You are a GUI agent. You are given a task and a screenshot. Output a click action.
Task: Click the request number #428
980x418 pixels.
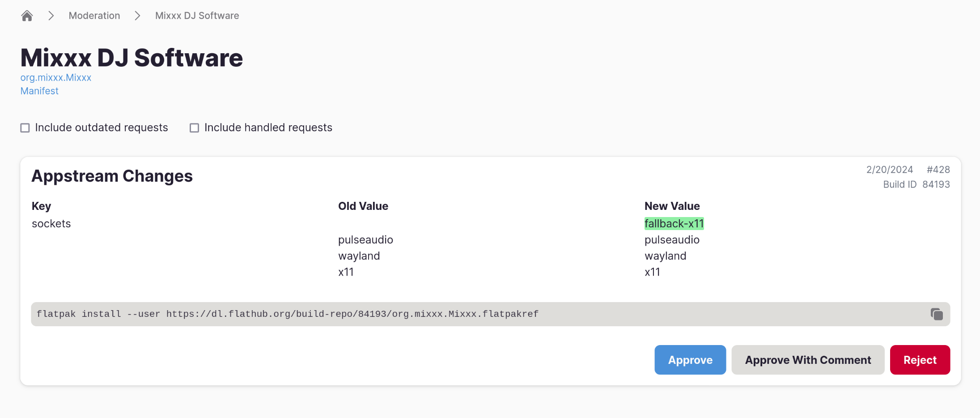coord(938,169)
